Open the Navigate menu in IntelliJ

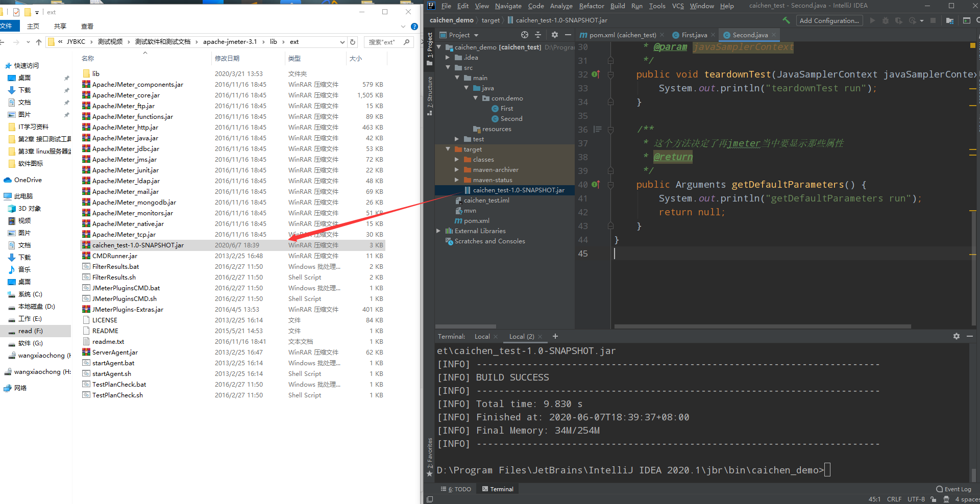508,6
